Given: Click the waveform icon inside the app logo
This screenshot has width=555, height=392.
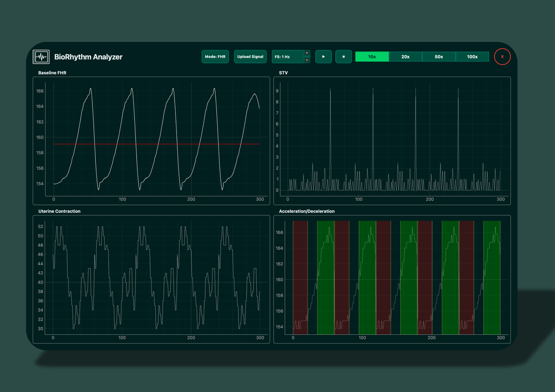Looking at the screenshot, I should coord(42,56).
